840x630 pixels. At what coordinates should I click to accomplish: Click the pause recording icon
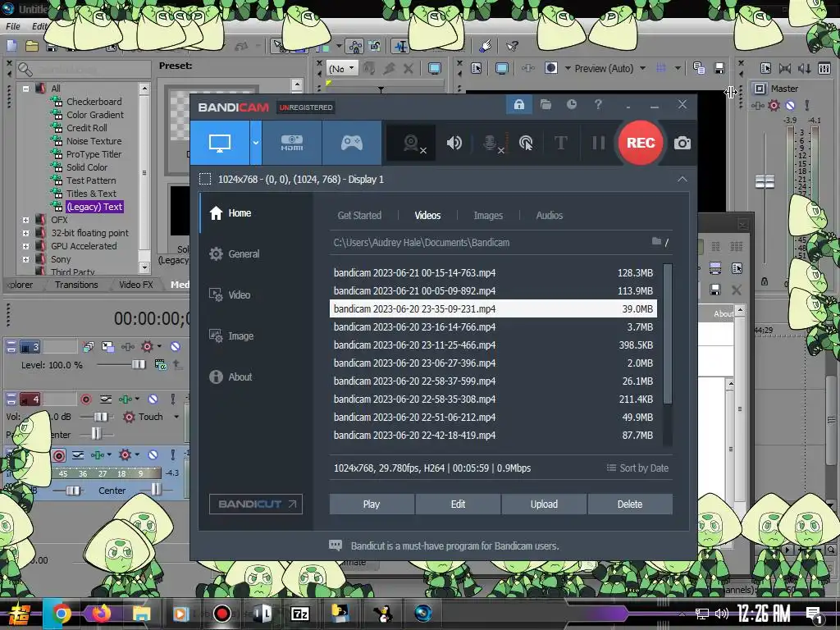click(x=598, y=143)
